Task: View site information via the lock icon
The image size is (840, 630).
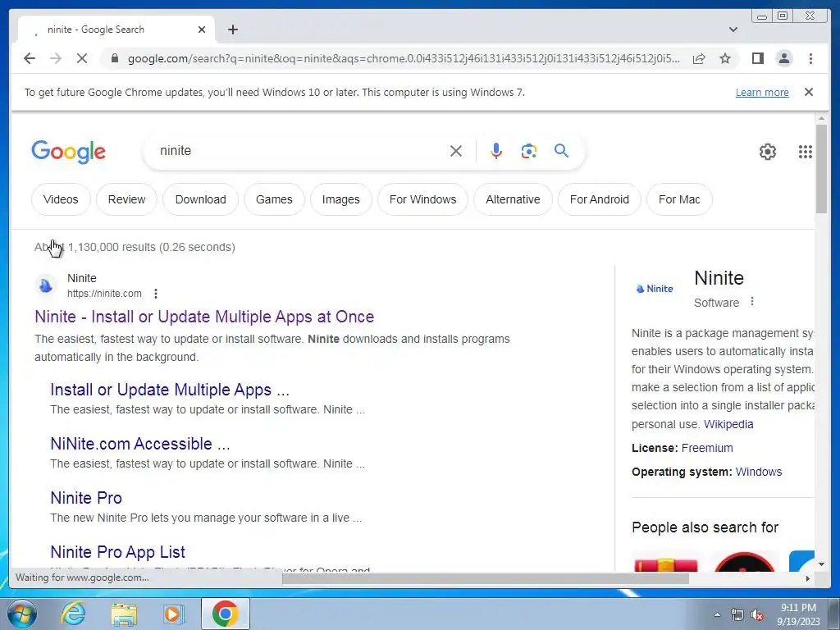Action: click(x=114, y=58)
